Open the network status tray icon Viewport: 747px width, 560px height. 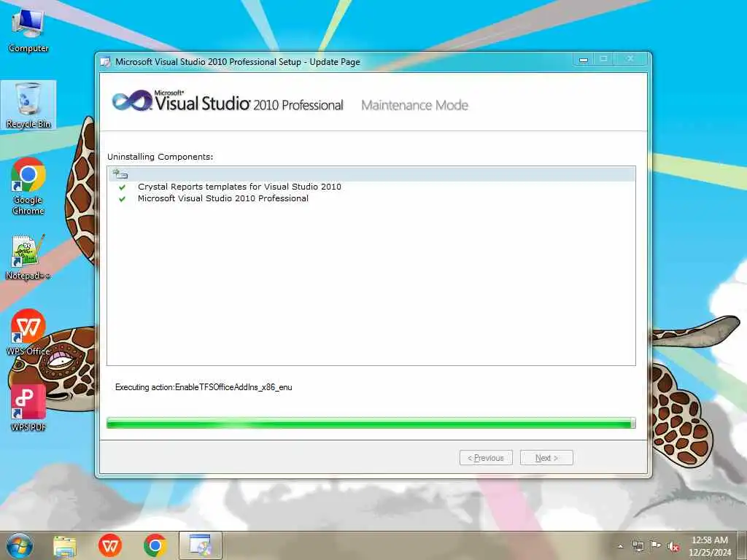[638, 546]
